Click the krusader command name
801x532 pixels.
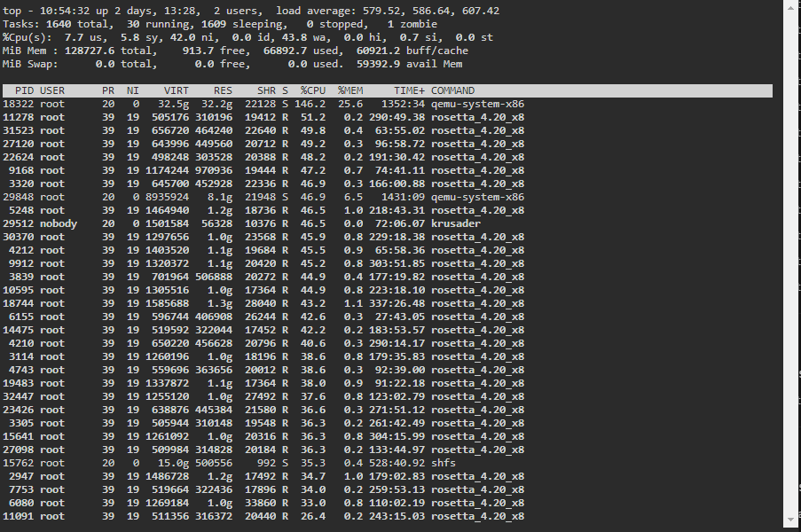pyautogui.click(x=456, y=223)
